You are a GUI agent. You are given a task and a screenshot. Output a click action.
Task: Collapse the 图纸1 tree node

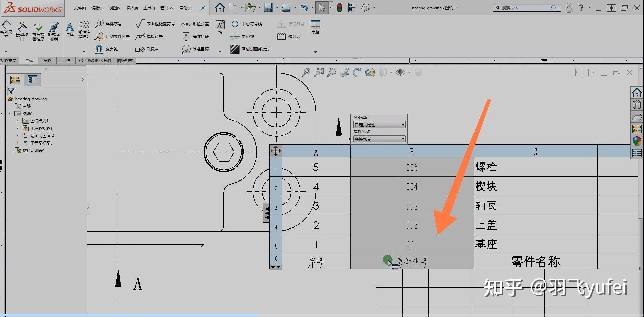pyautogui.click(x=10, y=113)
